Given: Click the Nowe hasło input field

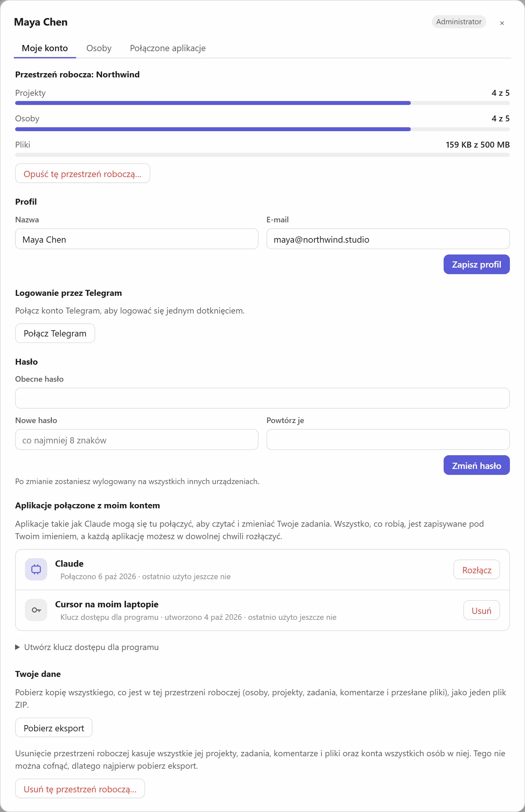Looking at the screenshot, I should tap(137, 439).
